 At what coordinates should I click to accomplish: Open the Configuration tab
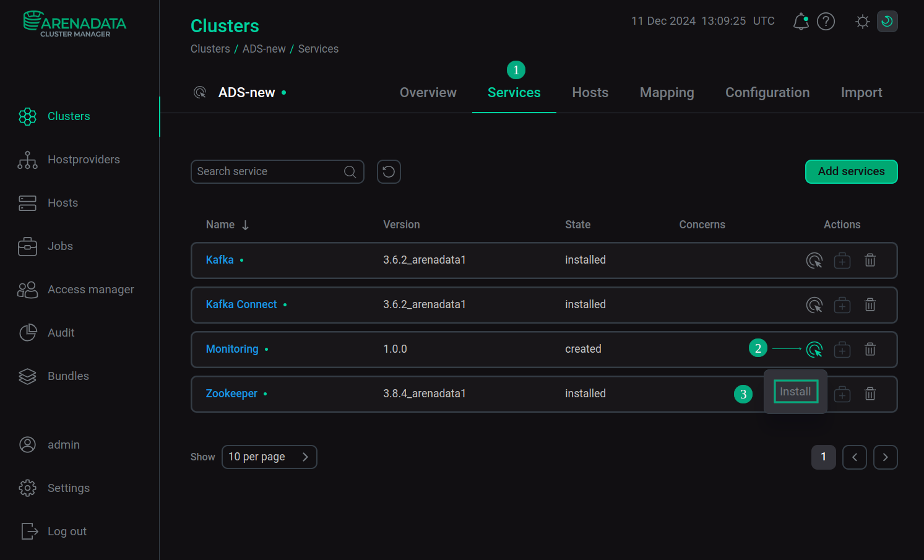pyautogui.click(x=767, y=93)
